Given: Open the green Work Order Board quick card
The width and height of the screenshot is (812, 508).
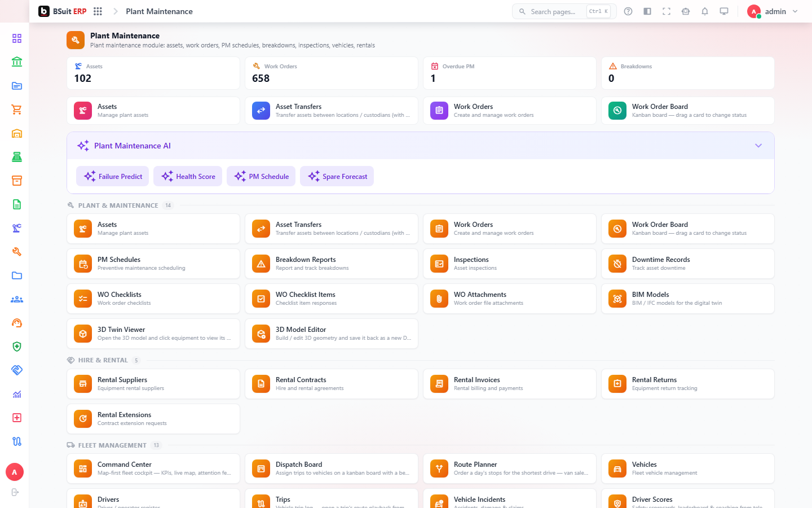Looking at the screenshot, I should click(688, 111).
